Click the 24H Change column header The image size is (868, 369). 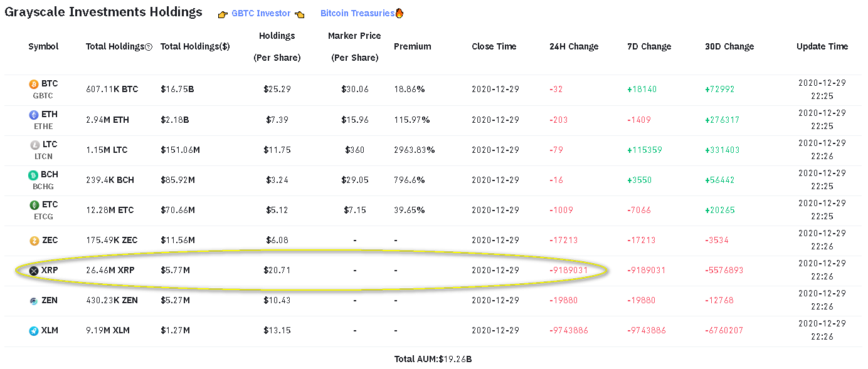click(574, 46)
